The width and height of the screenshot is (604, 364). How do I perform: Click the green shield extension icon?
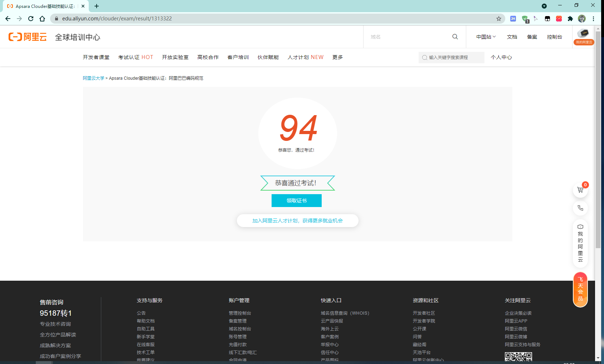pos(525,19)
